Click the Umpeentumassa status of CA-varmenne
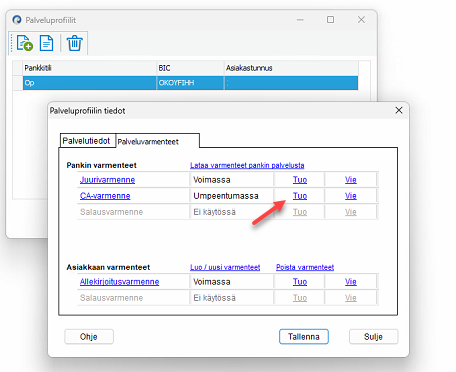 (226, 196)
